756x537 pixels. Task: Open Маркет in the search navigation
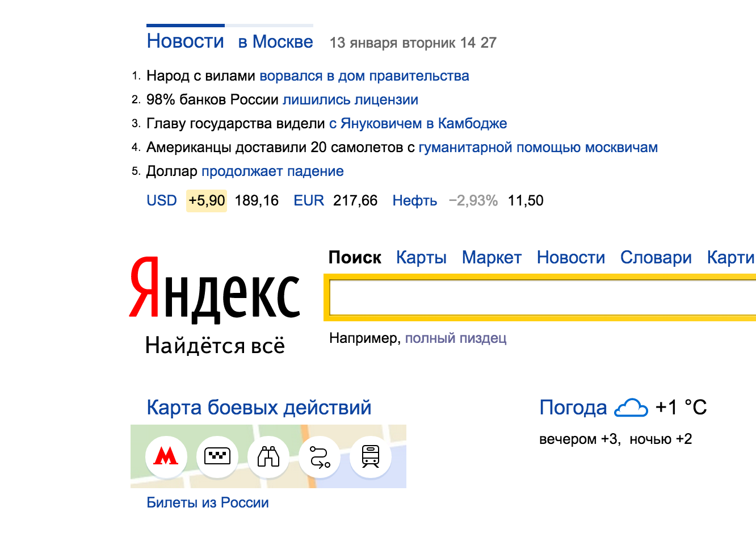[x=492, y=257]
